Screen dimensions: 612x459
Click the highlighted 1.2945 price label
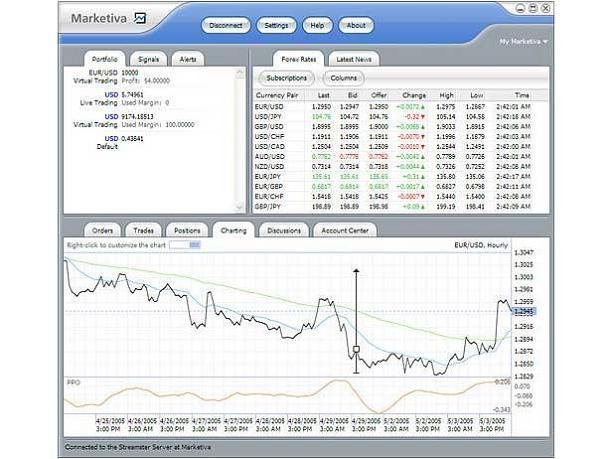pyautogui.click(x=524, y=312)
